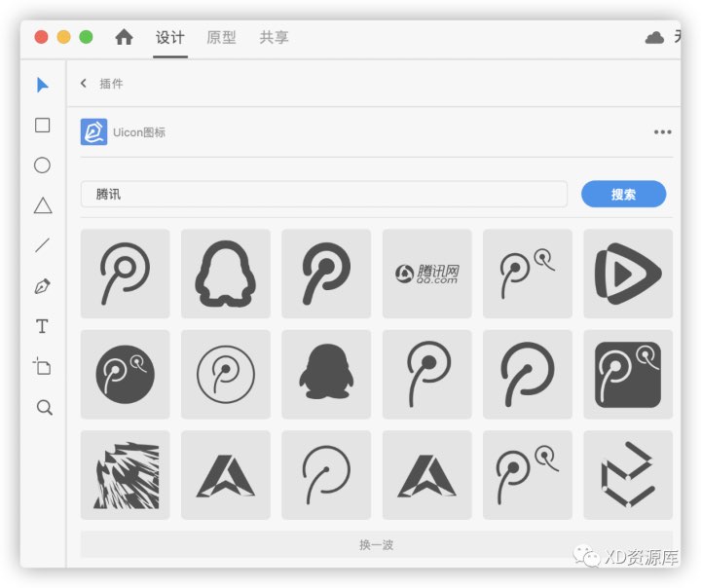Open Uicon plugin more options menu
Image resolution: width=701 pixels, height=588 pixels.
[x=663, y=131]
